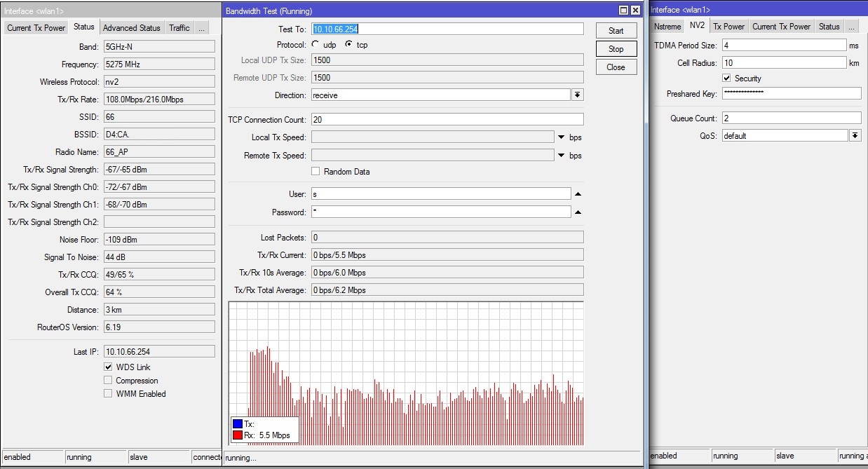Enable the Random Data checkbox
The image size is (868, 469).
(316, 172)
